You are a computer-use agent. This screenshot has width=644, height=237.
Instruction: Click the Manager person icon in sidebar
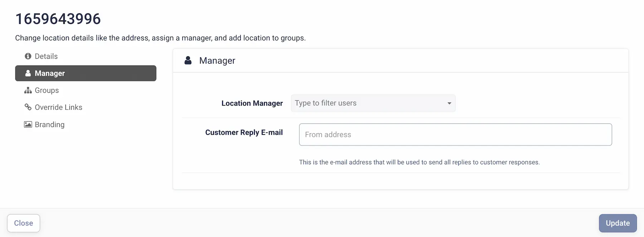pos(28,73)
